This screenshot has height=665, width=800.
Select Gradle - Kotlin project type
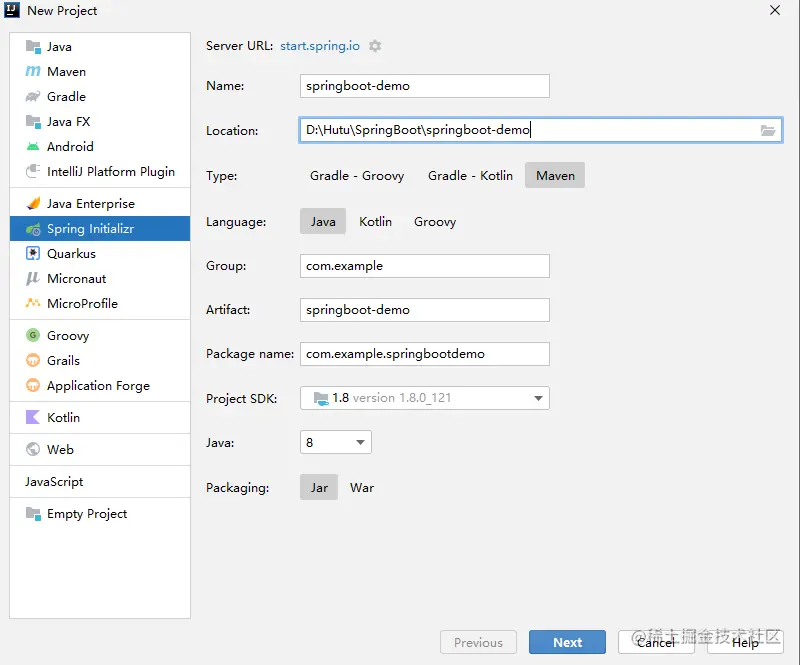point(470,176)
